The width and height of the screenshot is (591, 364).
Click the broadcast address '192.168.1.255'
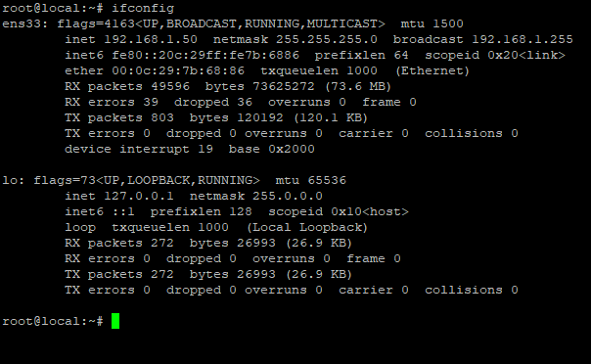[x=523, y=39]
